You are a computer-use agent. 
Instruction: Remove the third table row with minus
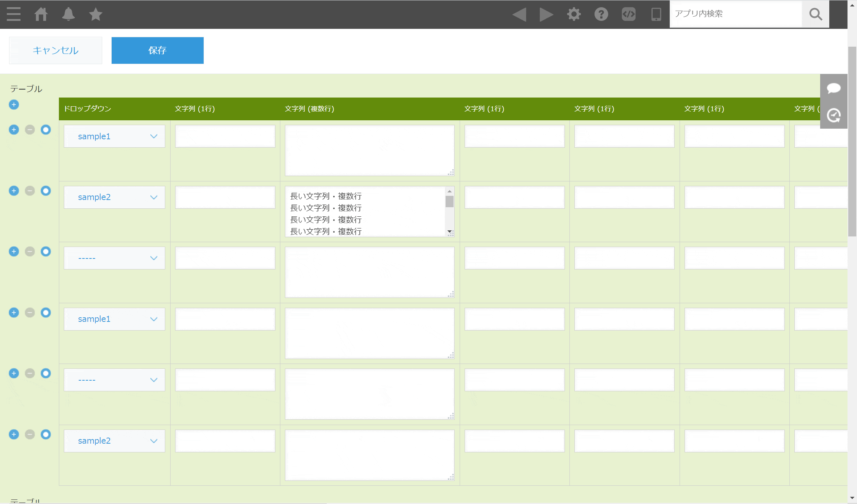[30, 252]
